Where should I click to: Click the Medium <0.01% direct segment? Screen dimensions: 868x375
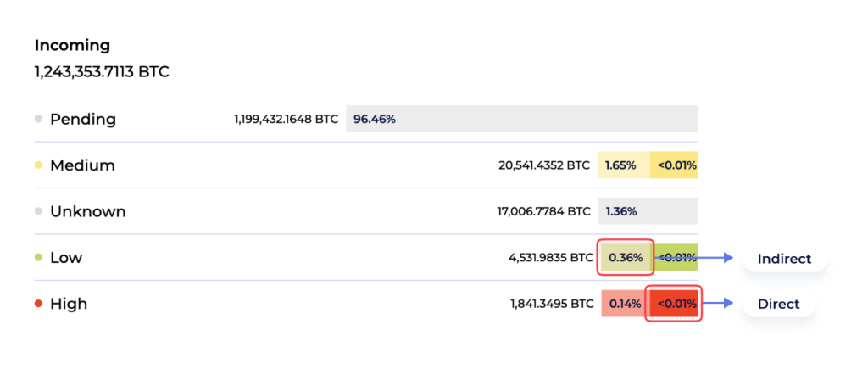coord(675,165)
